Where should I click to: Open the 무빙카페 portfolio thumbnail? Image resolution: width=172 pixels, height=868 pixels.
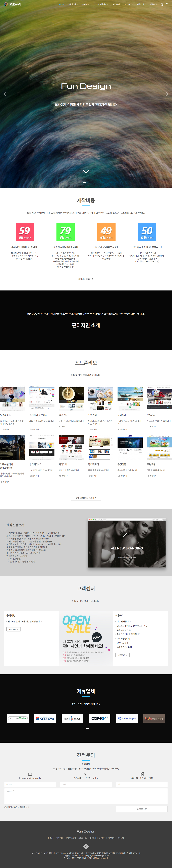pos(159,398)
